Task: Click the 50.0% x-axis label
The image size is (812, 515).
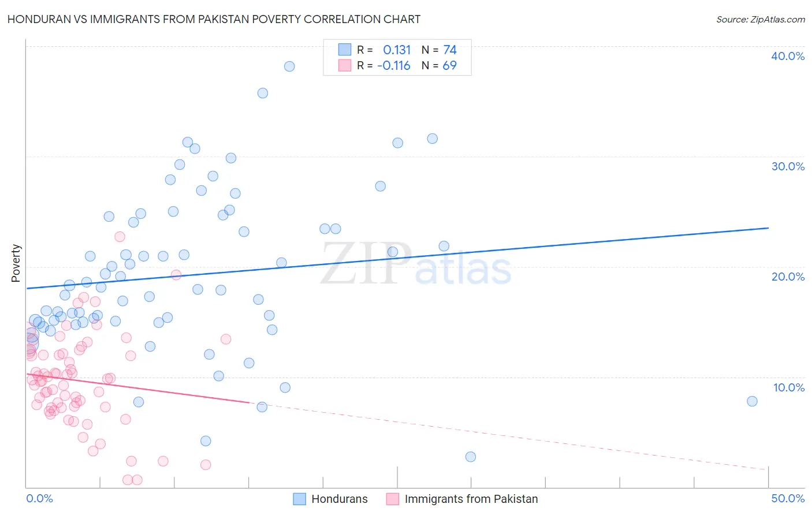Action: click(788, 498)
